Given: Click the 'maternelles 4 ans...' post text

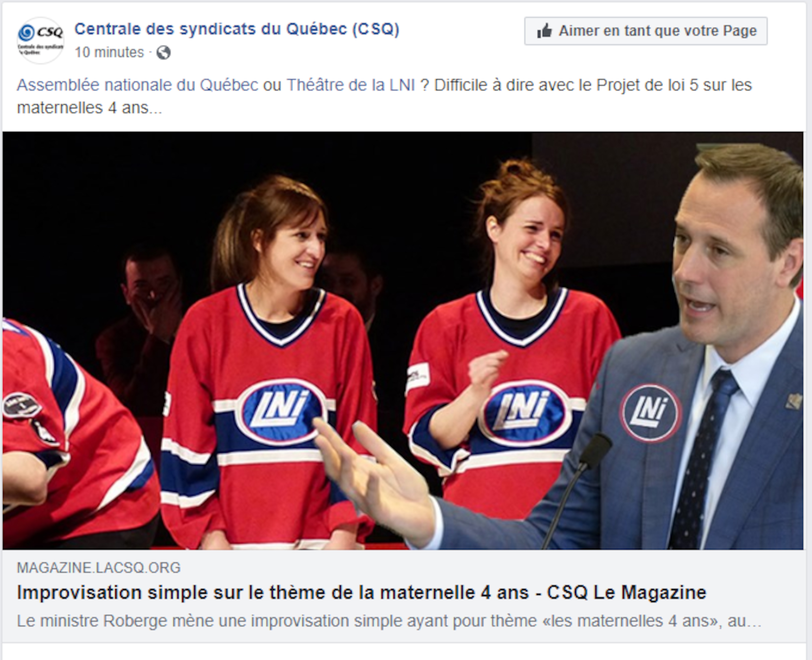Looking at the screenshot, I should [89, 108].
